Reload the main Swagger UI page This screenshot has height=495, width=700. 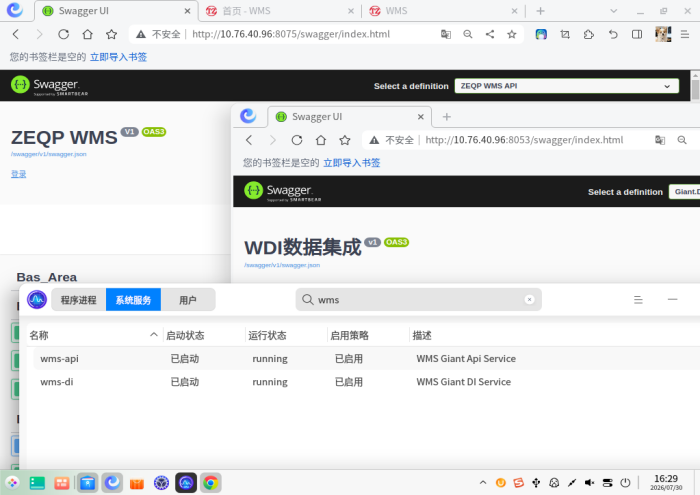pos(63,34)
